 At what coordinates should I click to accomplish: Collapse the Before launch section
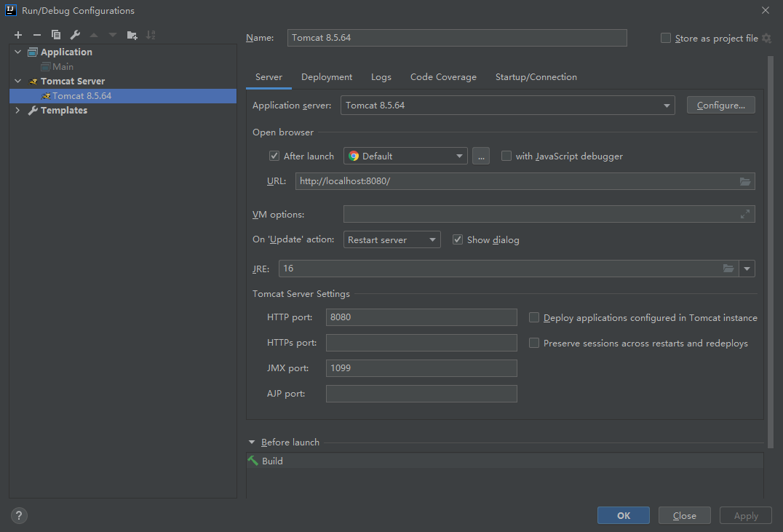pyautogui.click(x=252, y=442)
